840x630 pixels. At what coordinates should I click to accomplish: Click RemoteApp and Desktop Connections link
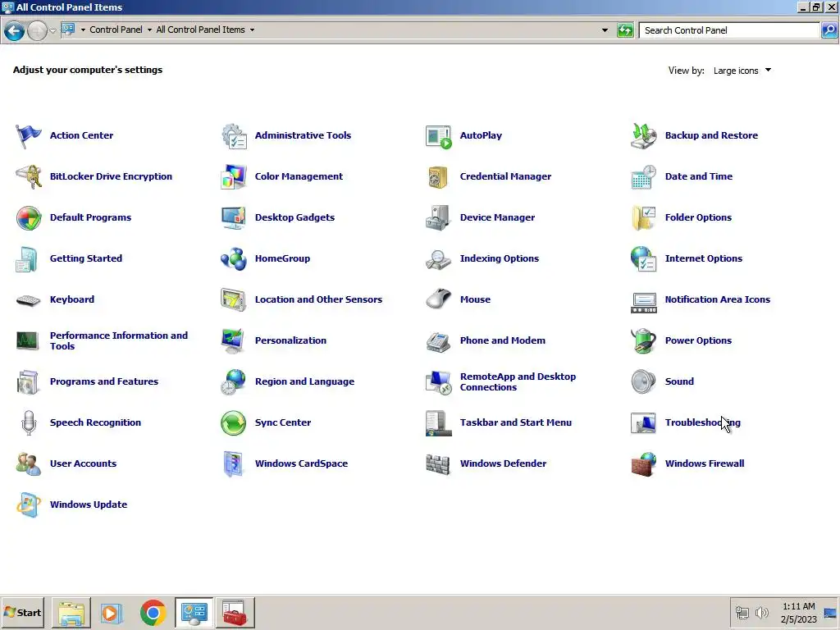518,382
